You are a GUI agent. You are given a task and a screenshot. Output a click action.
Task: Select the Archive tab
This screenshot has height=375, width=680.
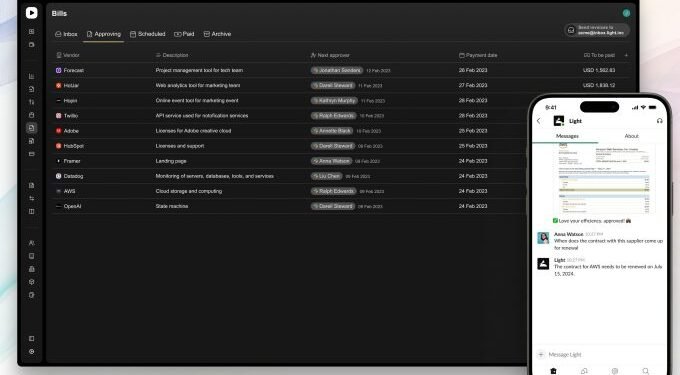tap(217, 34)
